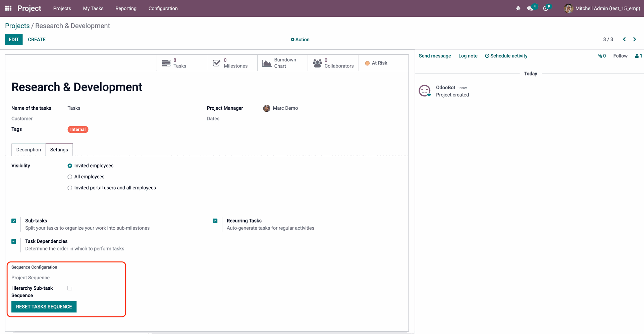Screen dimensions: 644x334
Task: Open the activities icon showing 9 items
Action: tap(545, 8)
